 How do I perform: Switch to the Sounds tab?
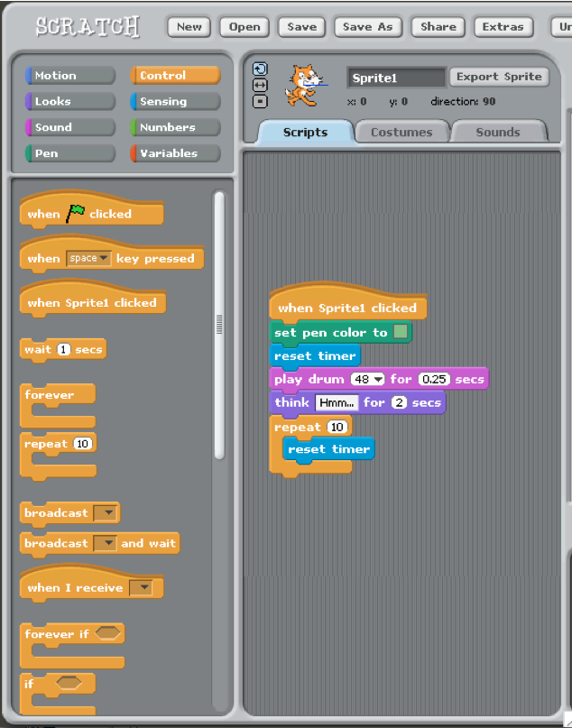point(498,132)
